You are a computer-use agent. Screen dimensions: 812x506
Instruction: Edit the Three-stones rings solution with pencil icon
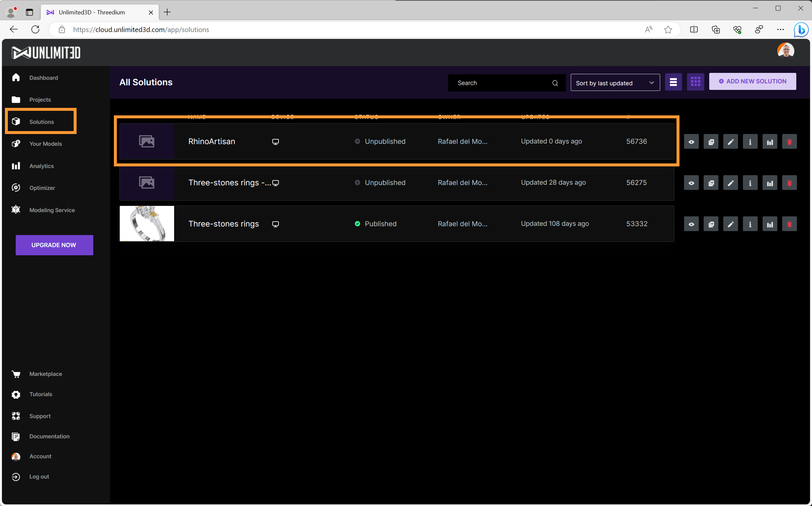click(x=730, y=224)
